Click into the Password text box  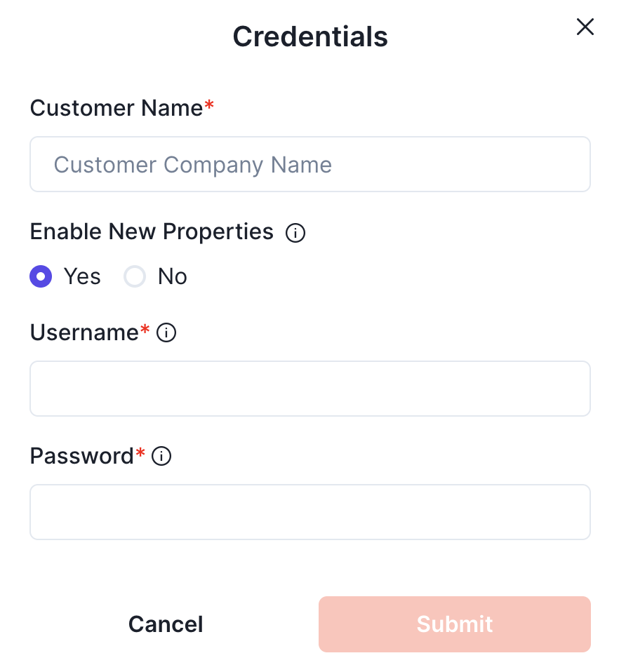pyautogui.click(x=309, y=512)
